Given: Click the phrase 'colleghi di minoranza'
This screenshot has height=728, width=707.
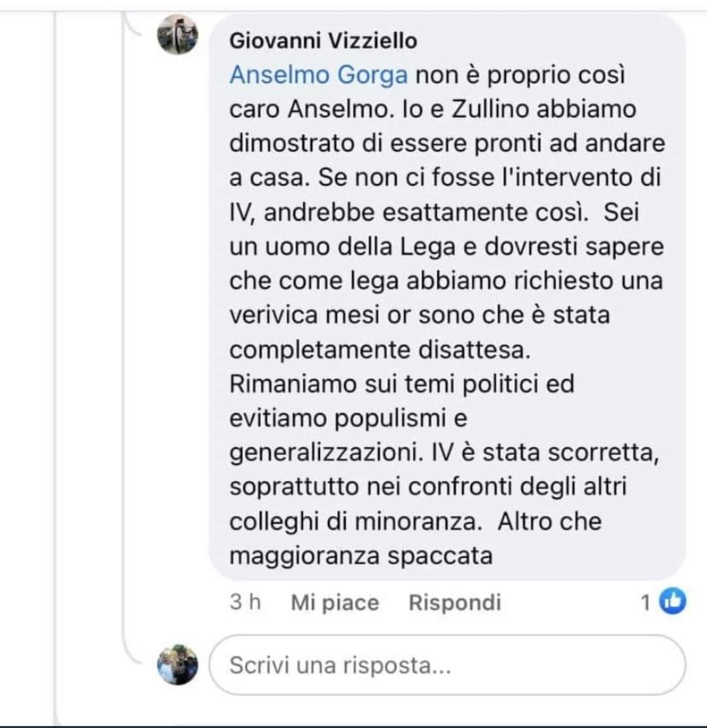Looking at the screenshot, I should pyautogui.click(x=353, y=521).
